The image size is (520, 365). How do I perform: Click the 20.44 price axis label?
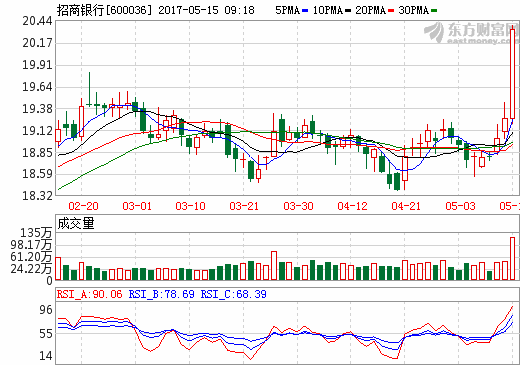(x=37, y=21)
